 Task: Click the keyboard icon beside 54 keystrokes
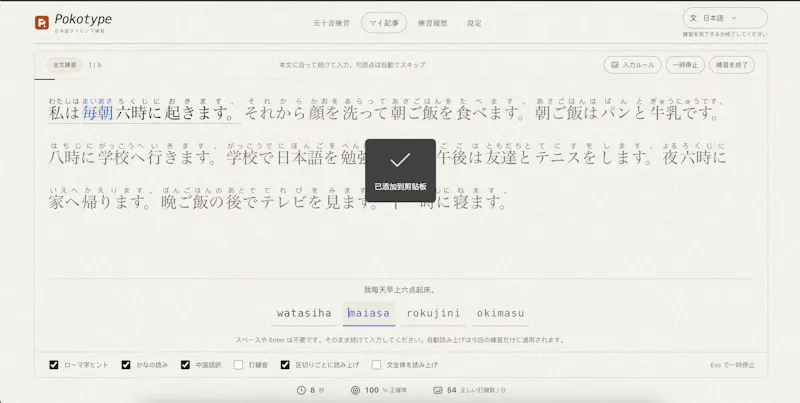[x=437, y=390]
